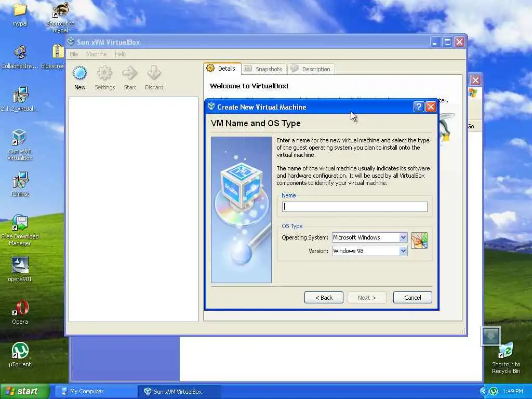Click the µTorrent system tray icon

[x=494, y=391]
